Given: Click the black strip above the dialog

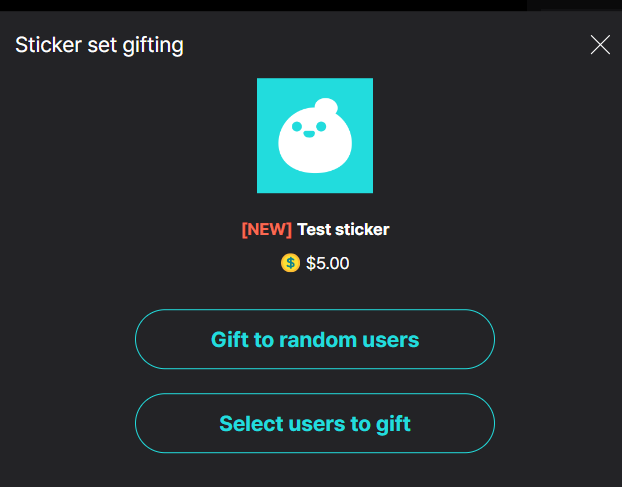Looking at the screenshot, I should (x=263, y=5).
